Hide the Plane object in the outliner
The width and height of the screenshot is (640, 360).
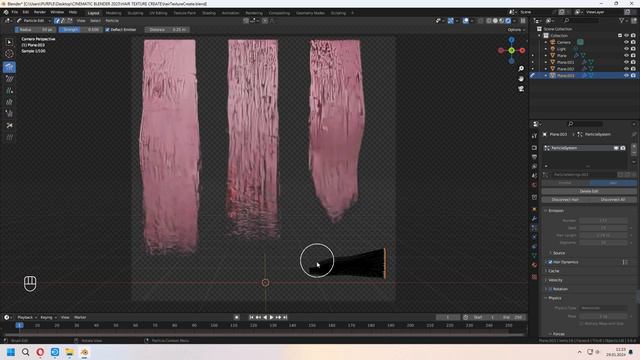[x=627, y=56]
